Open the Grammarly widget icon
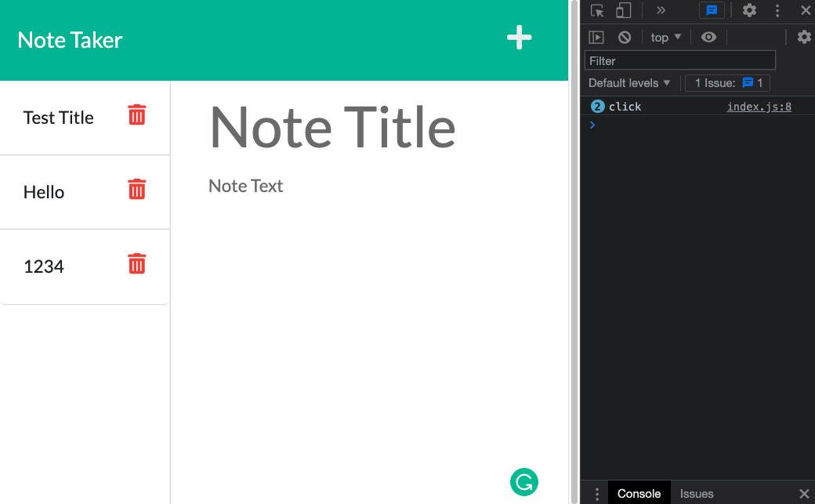This screenshot has width=815, height=504. point(524,482)
